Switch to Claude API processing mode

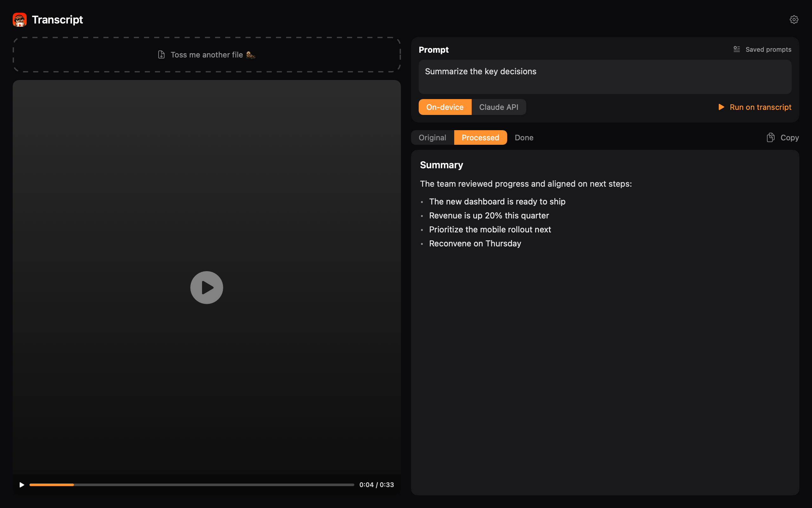[499, 107]
